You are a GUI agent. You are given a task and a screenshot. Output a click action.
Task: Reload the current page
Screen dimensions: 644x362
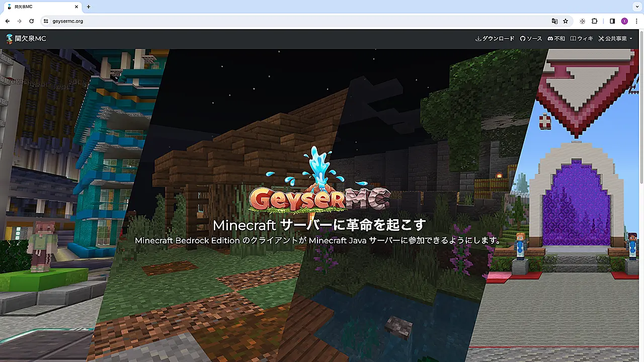click(31, 21)
